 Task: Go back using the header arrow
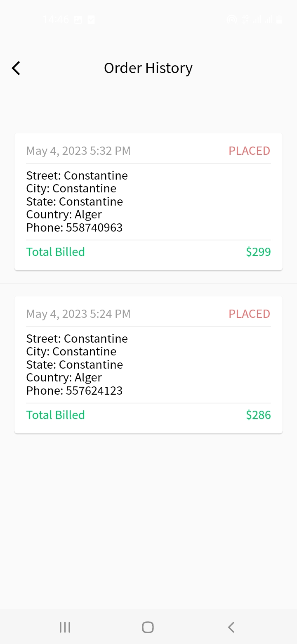(x=16, y=68)
